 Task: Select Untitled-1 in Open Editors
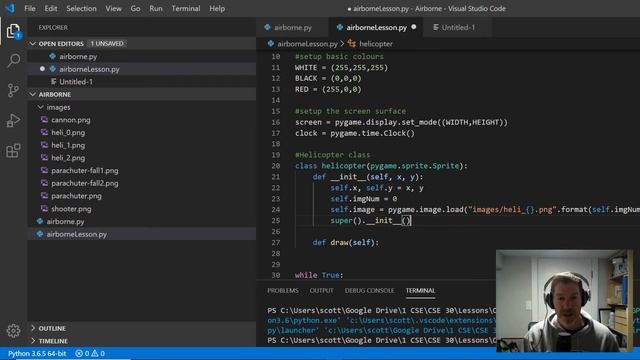[x=142, y=82]
